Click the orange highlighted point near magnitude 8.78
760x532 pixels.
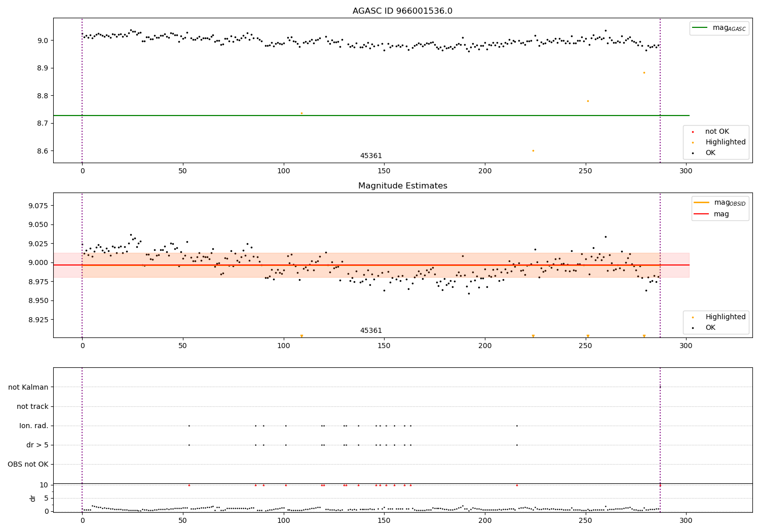point(588,101)
